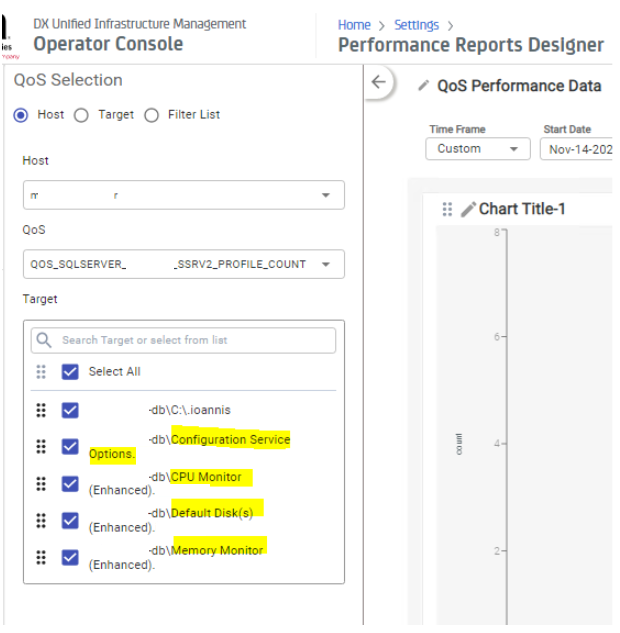
Task: Click the search magnifier icon in Target
Action: [44, 340]
